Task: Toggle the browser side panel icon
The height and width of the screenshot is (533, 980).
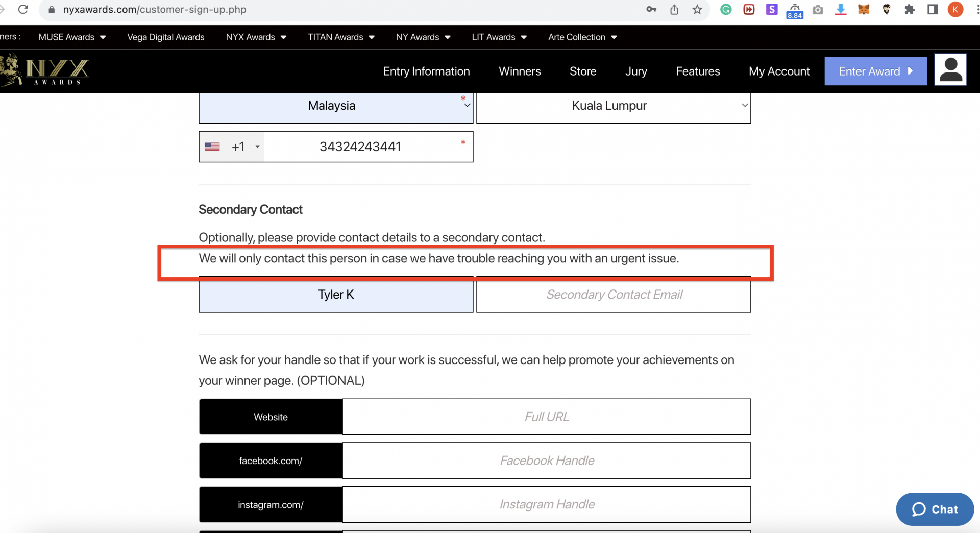Action: [x=933, y=9]
